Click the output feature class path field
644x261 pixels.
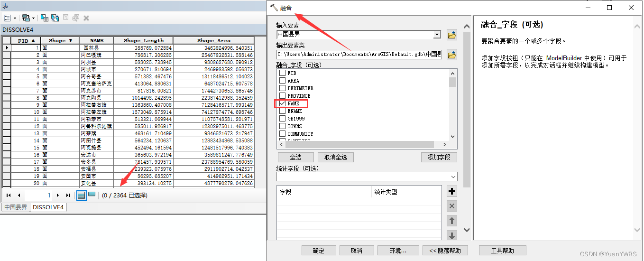pos(359,55)
